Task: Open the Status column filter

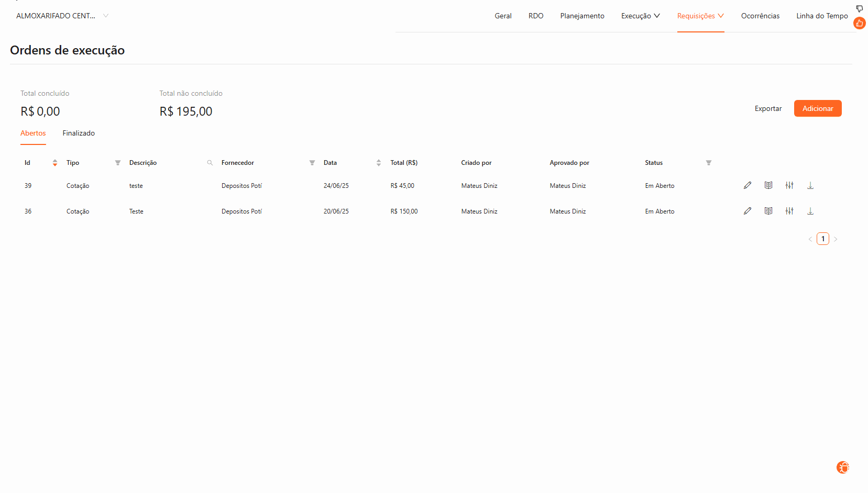Action: tap(709, 163)
